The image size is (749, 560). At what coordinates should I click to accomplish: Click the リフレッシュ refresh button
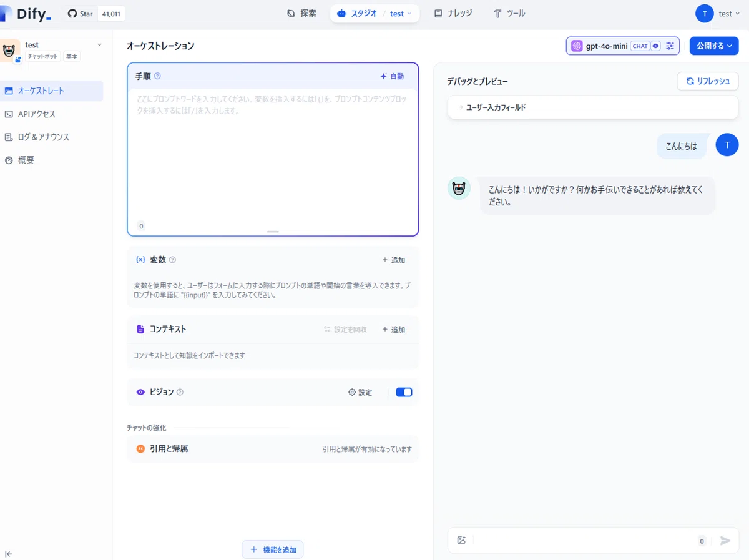[x=708, y=81]
